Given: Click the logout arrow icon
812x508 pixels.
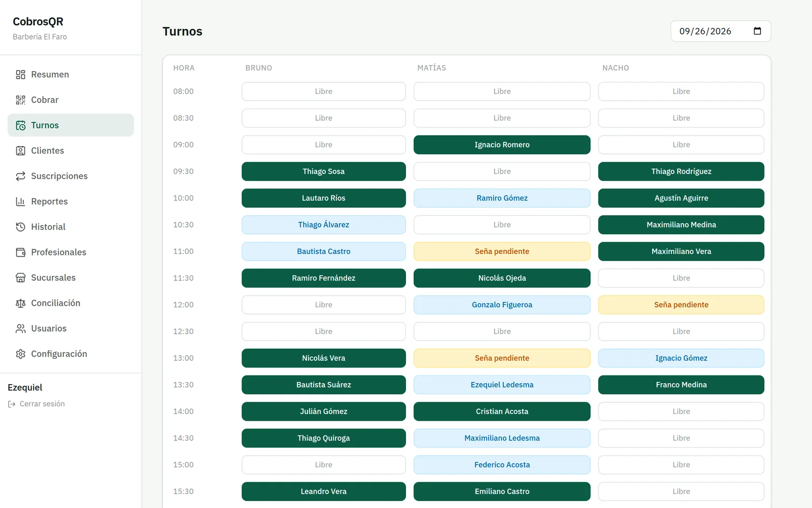Looking at the screenshot, I should pyautogui.click(x=12, y=404).
